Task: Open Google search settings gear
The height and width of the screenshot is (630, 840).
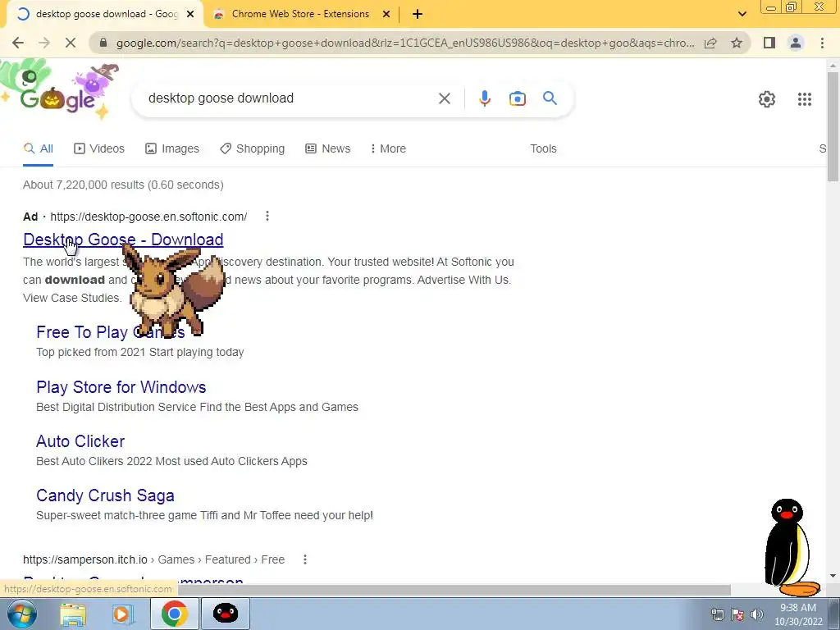Action: click(x=767, y=99)
